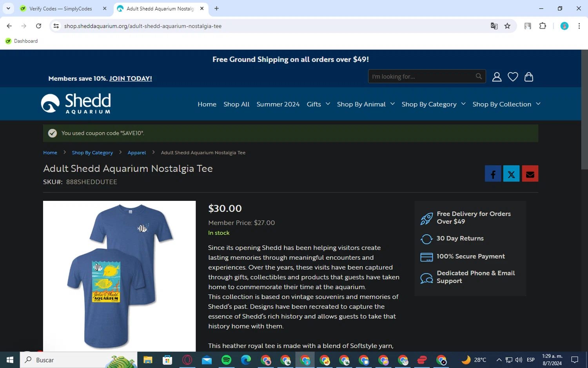This screenshot has width=588, height=368.
Task: Click the Home breadcrumb link
Action: coord(50,153)
